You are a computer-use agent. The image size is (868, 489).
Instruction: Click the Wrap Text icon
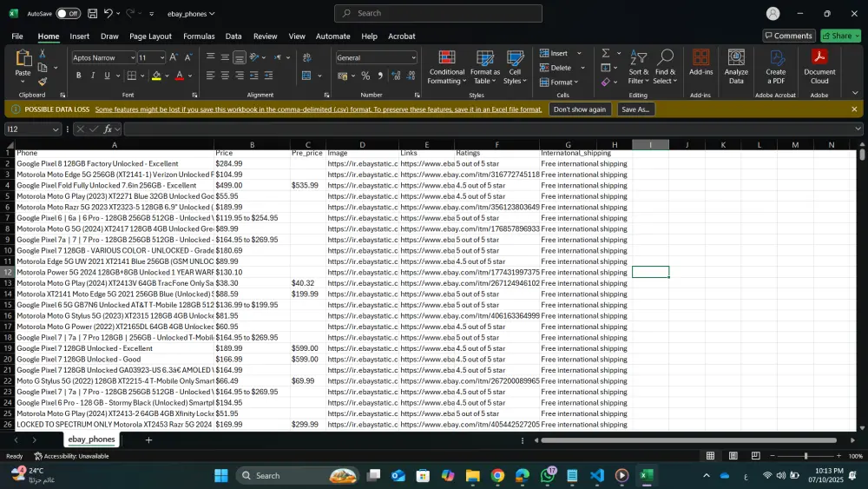(306, 57)
